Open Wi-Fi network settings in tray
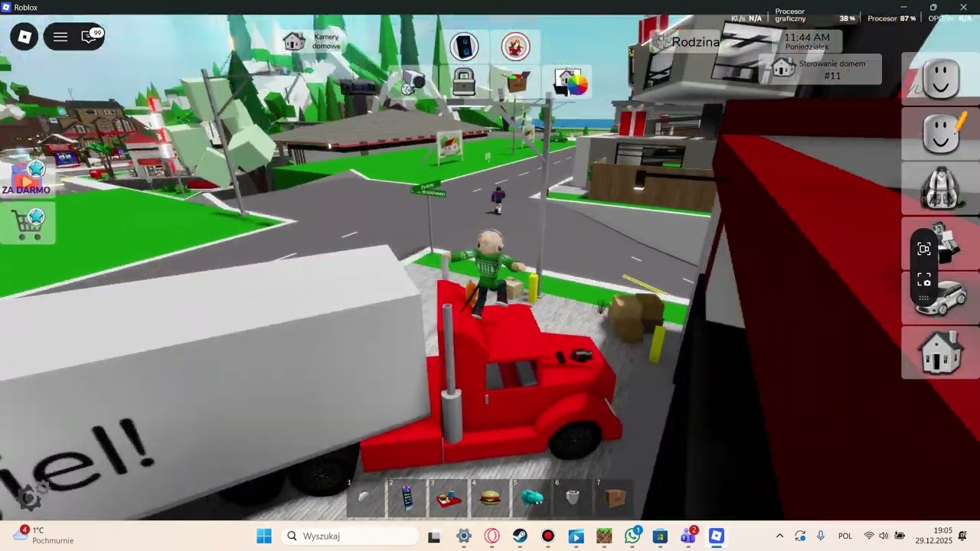 [x=869, y=536]
